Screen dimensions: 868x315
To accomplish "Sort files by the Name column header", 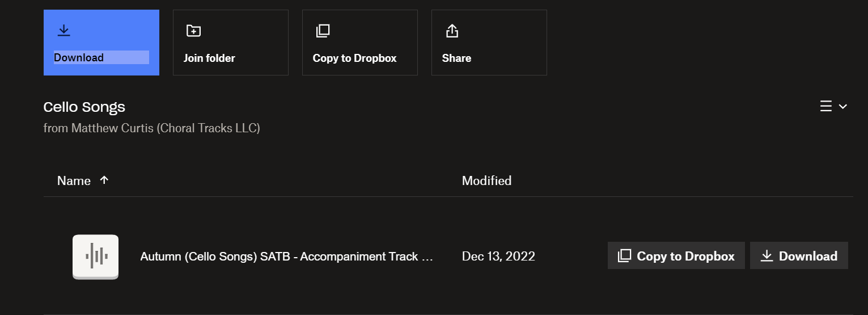I will click(x=74, y=180).
